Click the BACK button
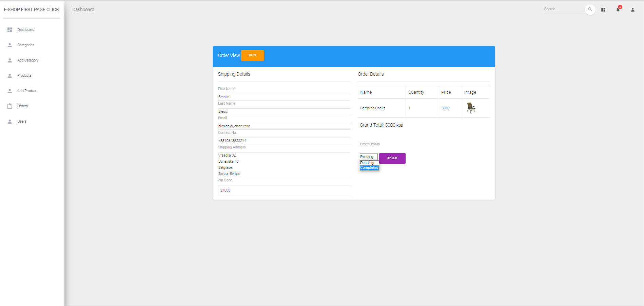The image size is (644, 306). tap(253, 55)
